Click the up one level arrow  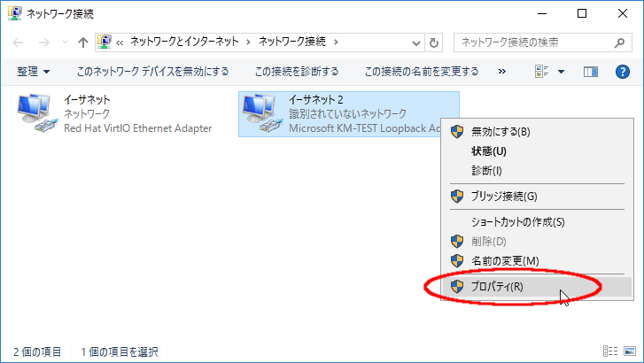click(82, 42)
